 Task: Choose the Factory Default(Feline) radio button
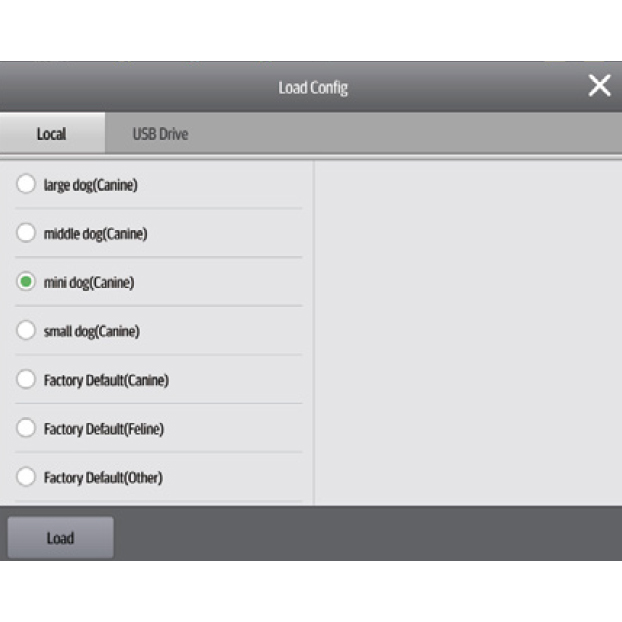pyautogui.click(x=27, y=428)
